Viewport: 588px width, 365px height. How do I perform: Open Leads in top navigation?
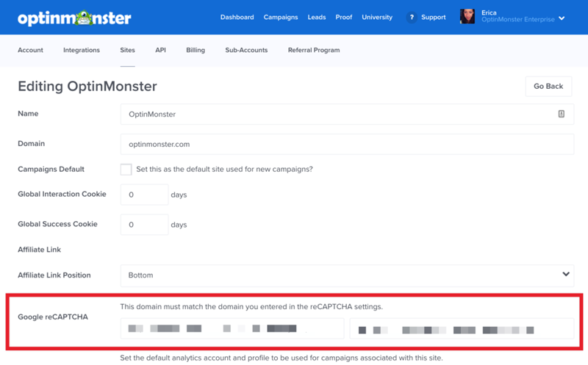click(317, 17)
